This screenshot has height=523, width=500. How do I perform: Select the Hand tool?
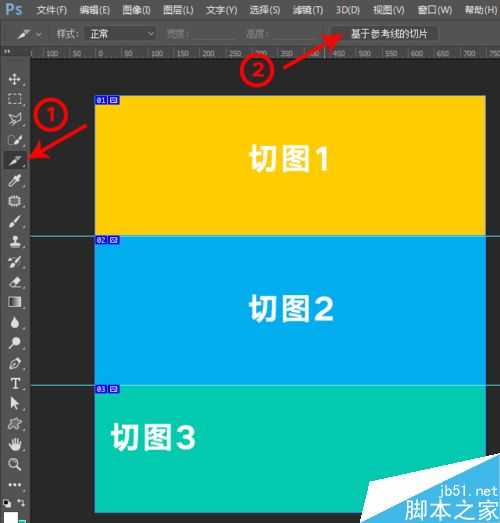14,444
